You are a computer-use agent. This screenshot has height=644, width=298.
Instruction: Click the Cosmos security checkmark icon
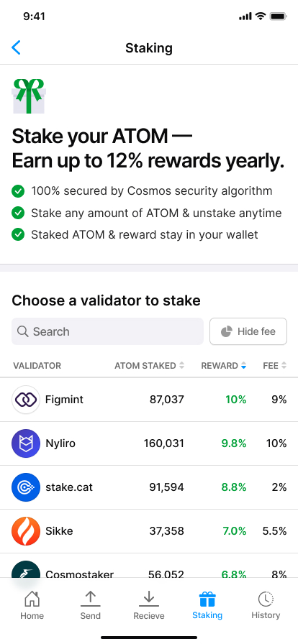coord(18,191)
